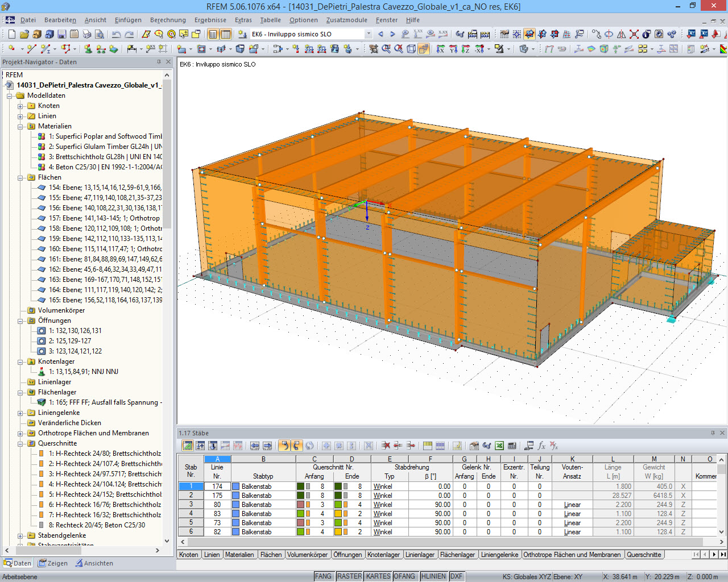
Task: Export the Stäbe table to Excel
Action: (499, 446)
